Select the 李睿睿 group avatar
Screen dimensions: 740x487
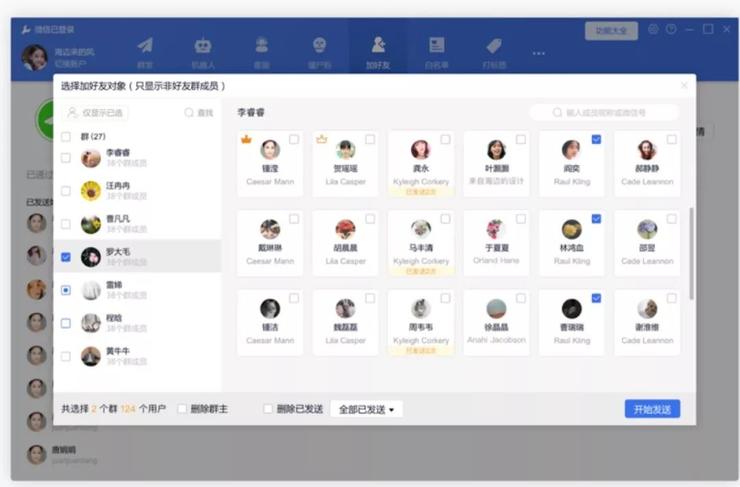coord(91,158)
